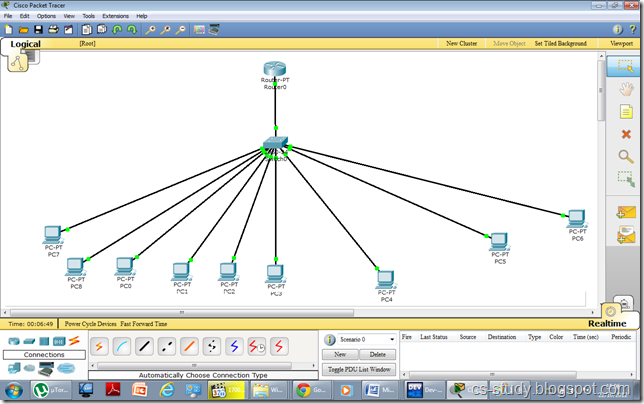This screenshot has width=644, height=404.
Task: Select the Inspect magnifier tool
Action: (626, 156)
